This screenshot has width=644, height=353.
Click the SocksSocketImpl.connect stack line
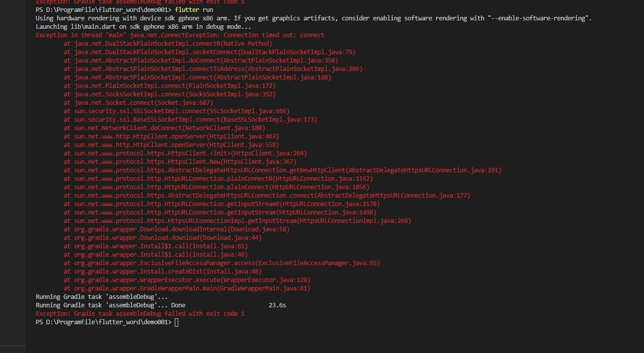pos(169,94)
